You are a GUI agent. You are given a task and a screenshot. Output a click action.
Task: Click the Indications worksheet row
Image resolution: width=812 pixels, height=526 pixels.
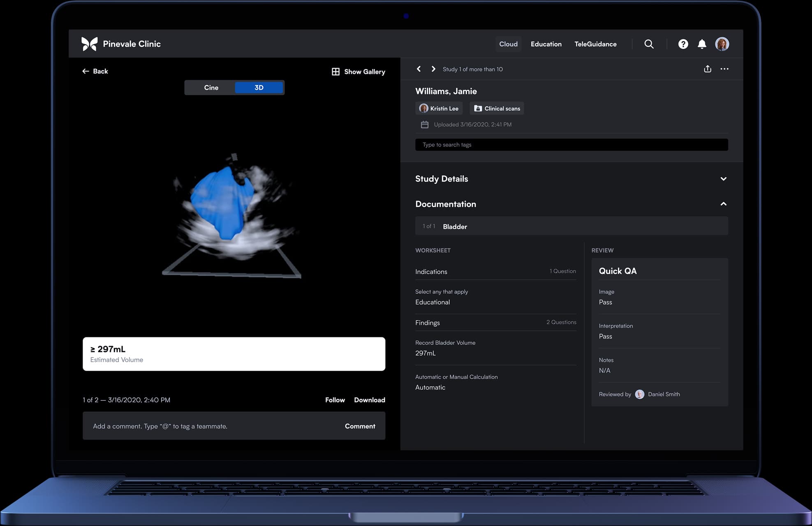495,271
